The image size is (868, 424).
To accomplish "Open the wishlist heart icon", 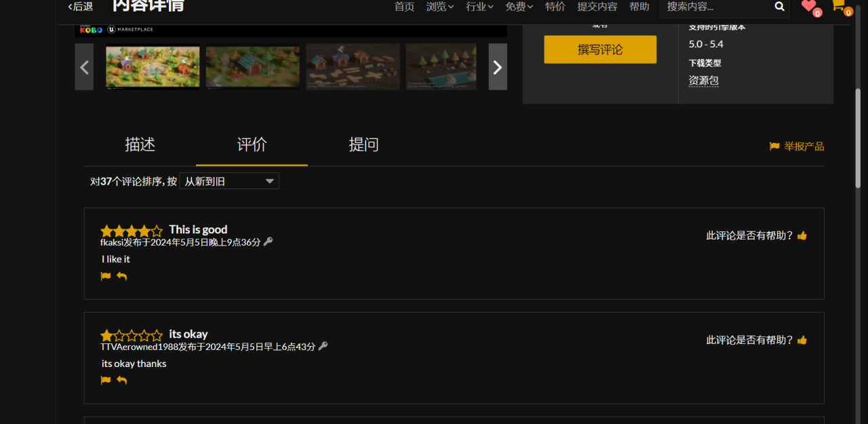I will point(808,6).
